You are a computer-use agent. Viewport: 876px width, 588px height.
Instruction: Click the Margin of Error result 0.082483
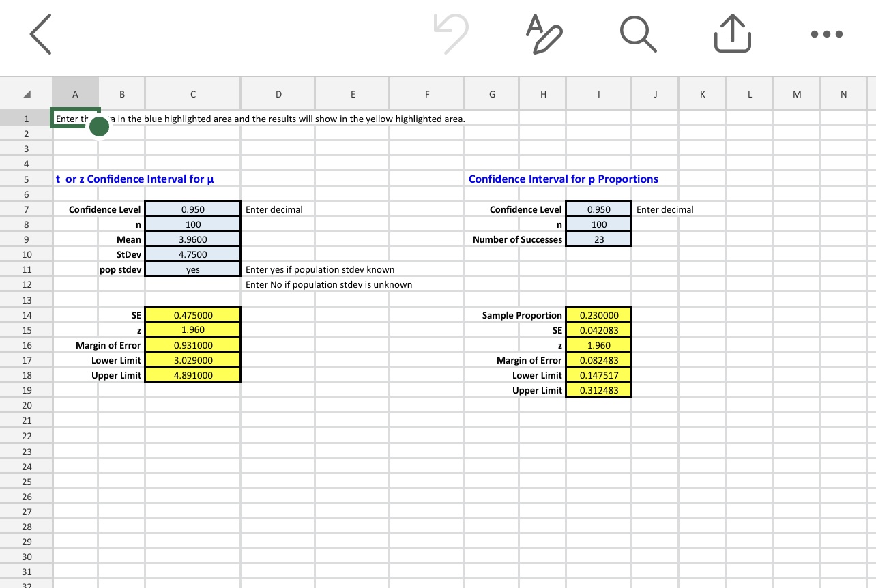[599, 360]
